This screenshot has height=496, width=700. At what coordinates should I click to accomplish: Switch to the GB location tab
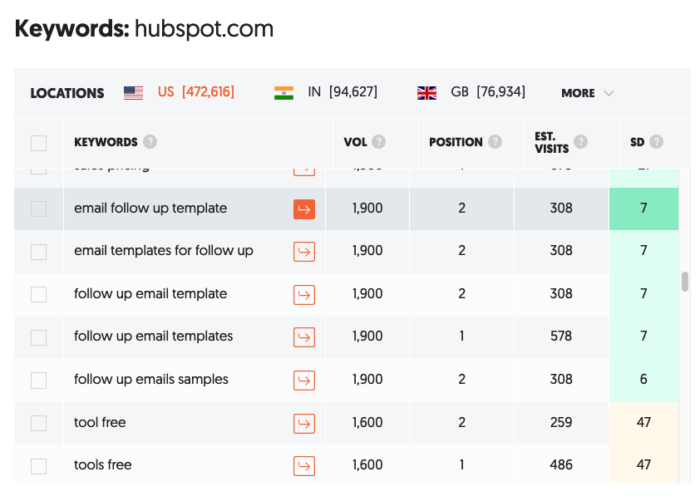click(x=471, y=92)
